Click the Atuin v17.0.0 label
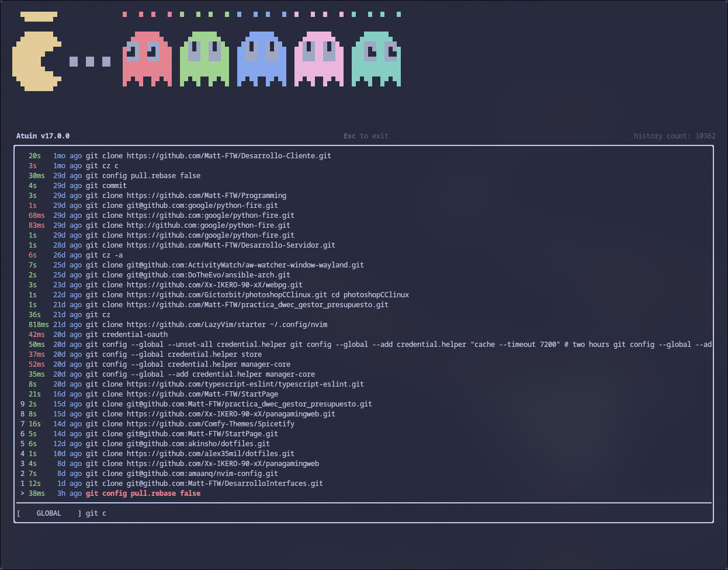The height and width of the screenshot is (570, 728). coord(41,135)
